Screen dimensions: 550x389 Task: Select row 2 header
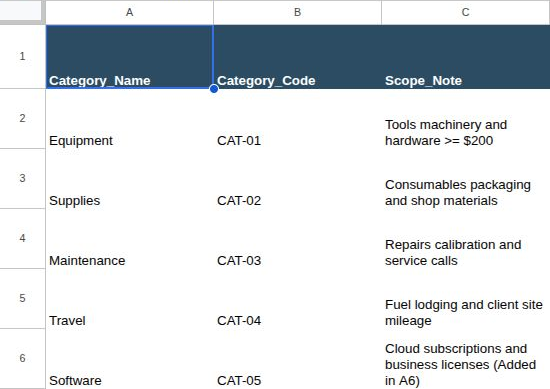coord(22,119)
